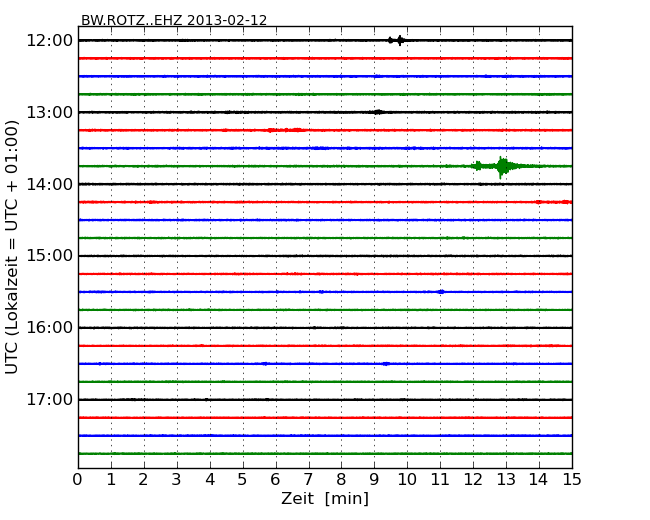Click x-axis tick label 0

pyautogui.click(x=78, y=480)
